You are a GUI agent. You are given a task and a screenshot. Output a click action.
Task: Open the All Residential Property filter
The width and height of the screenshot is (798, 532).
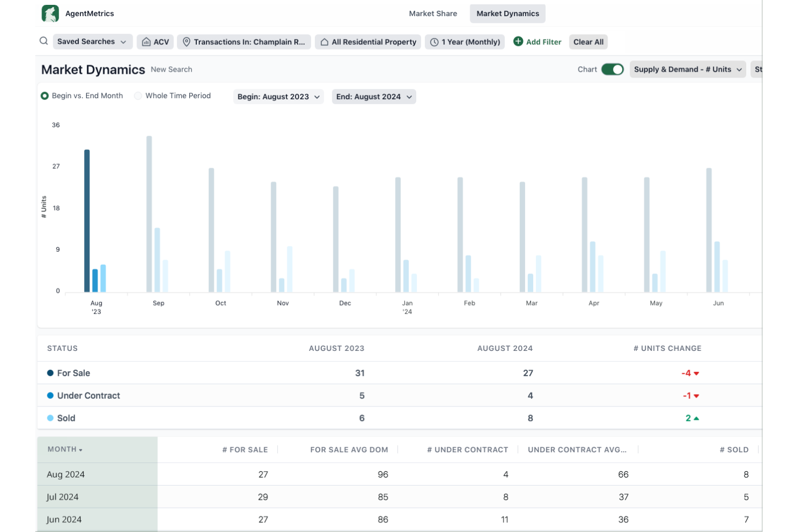[368, 42]
